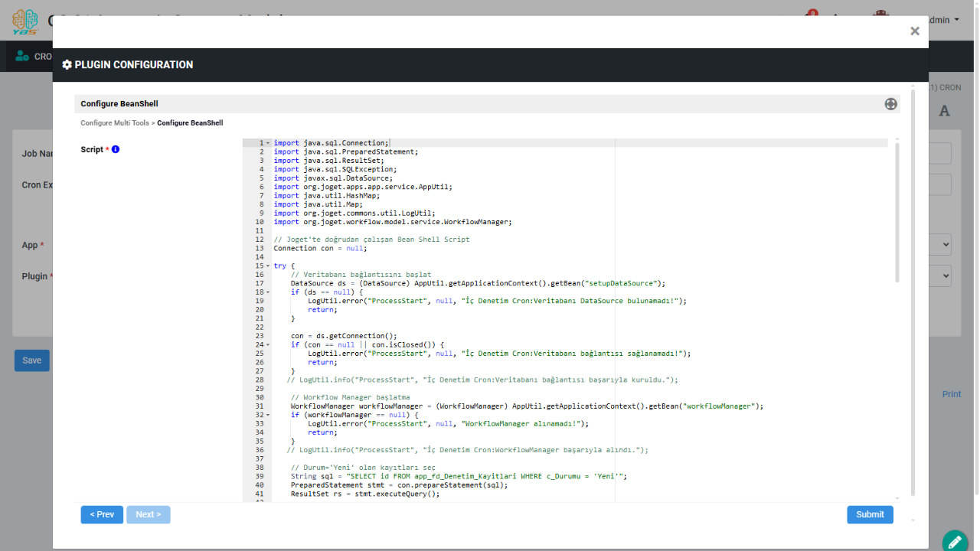Close the plugin configuration dialog
The image size is (980, 551).
[x=914, y=31]
